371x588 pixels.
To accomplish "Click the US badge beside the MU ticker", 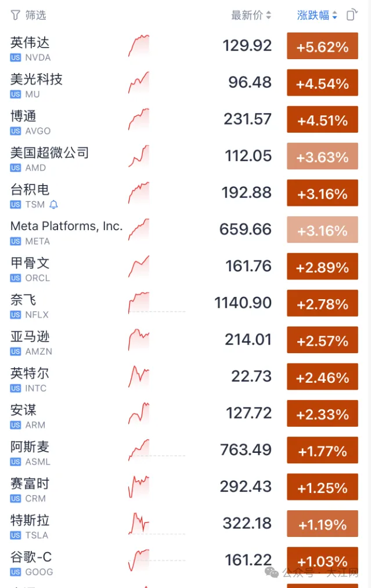I will (x=16, y=95).
